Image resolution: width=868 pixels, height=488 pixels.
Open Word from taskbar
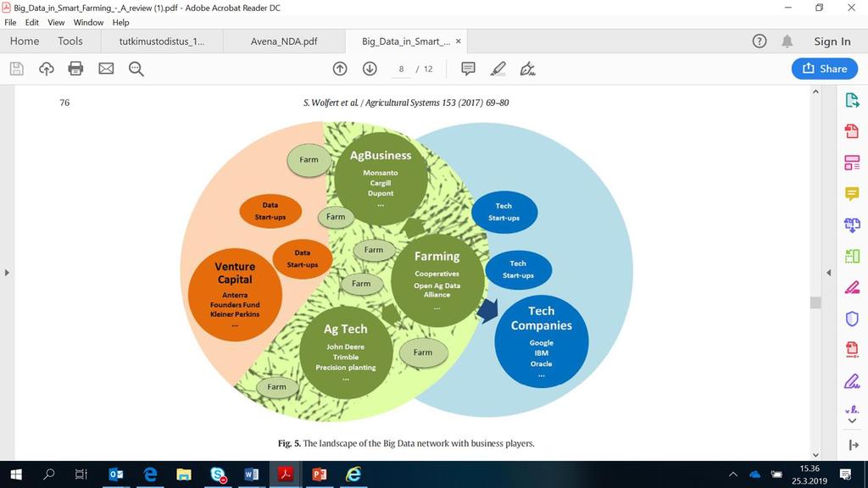click(251, 474)
